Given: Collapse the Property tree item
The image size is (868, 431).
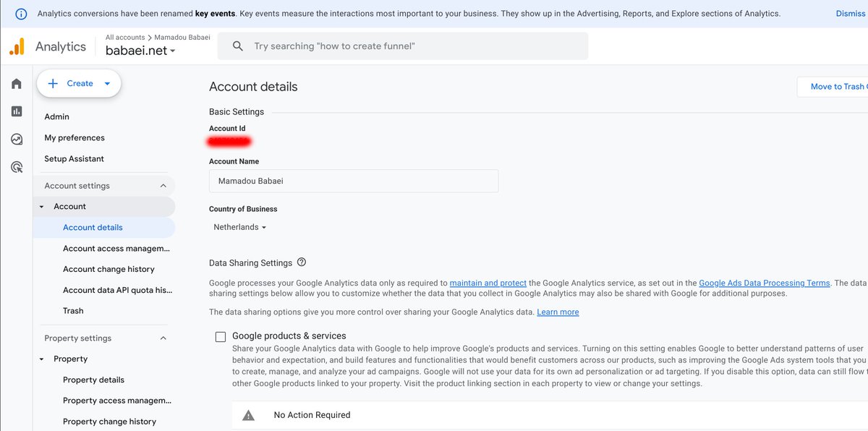Looking at the screenshot, I should [41, 359].
